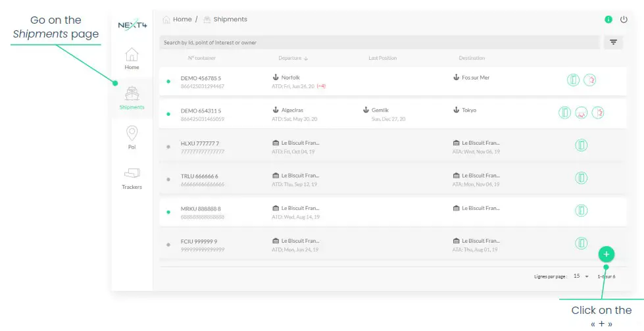Image resolution: width=644 pixels, height=331 pixels.
Task: Click anchor icon next to Norfolk
Action: click(x=276, y=77)
